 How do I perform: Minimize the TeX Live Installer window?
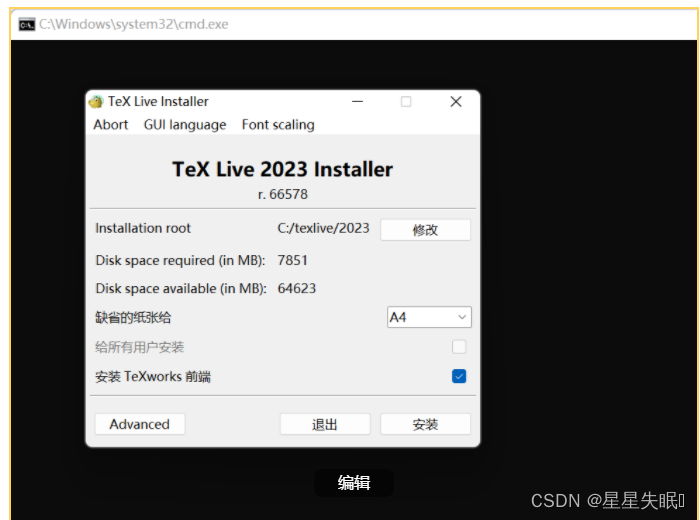[357, 102]
